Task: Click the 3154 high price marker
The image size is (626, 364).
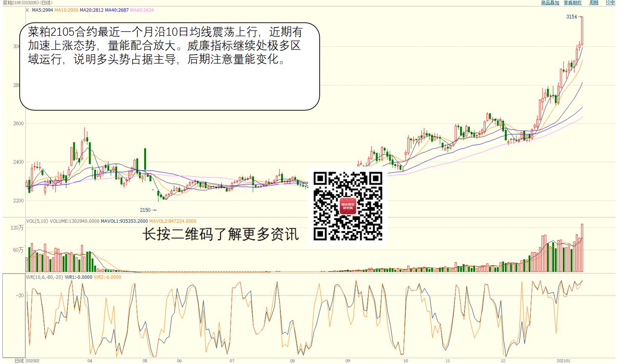Action: [x=572, y=17]
